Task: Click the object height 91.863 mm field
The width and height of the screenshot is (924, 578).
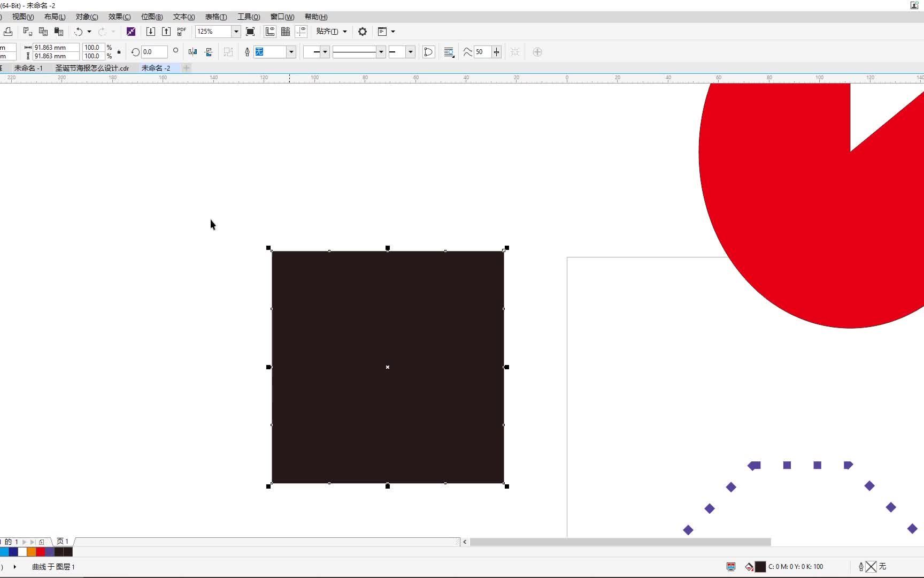Action: point(56,56)
